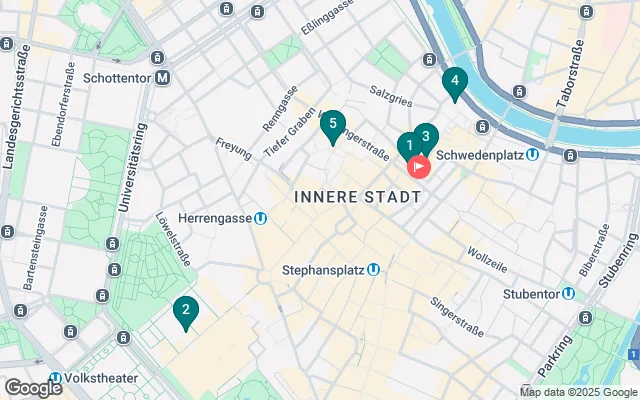The width and height of the screenshot is (640, 400).
Task: Click the tram stop icon near Parkring
Action: pos(585,317)
